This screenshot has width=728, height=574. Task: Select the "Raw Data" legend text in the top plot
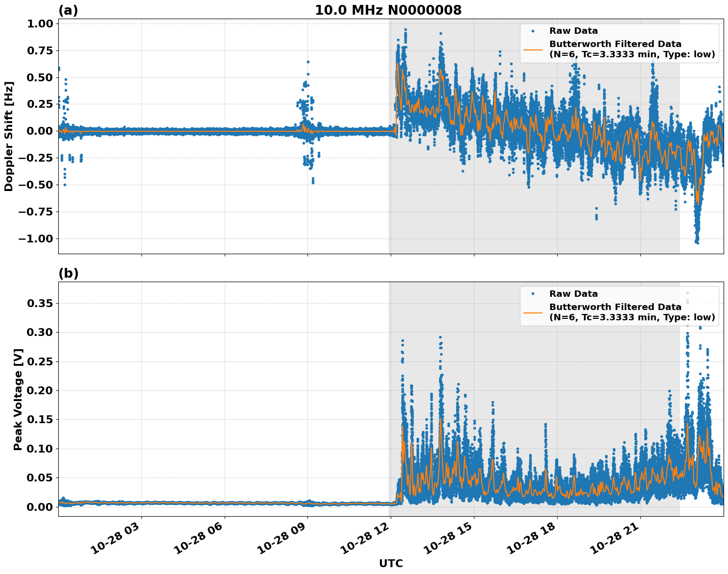click(x=573, y=31)
